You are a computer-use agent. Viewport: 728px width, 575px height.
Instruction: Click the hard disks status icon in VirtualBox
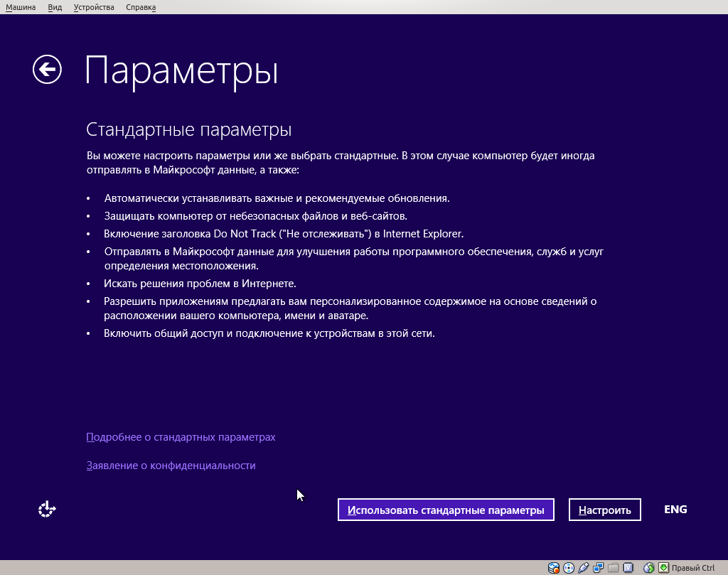point(553,569)
